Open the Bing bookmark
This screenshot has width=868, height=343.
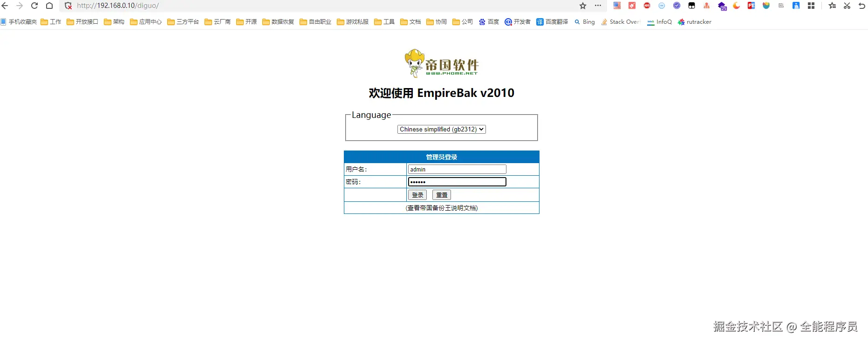[585, 22]
